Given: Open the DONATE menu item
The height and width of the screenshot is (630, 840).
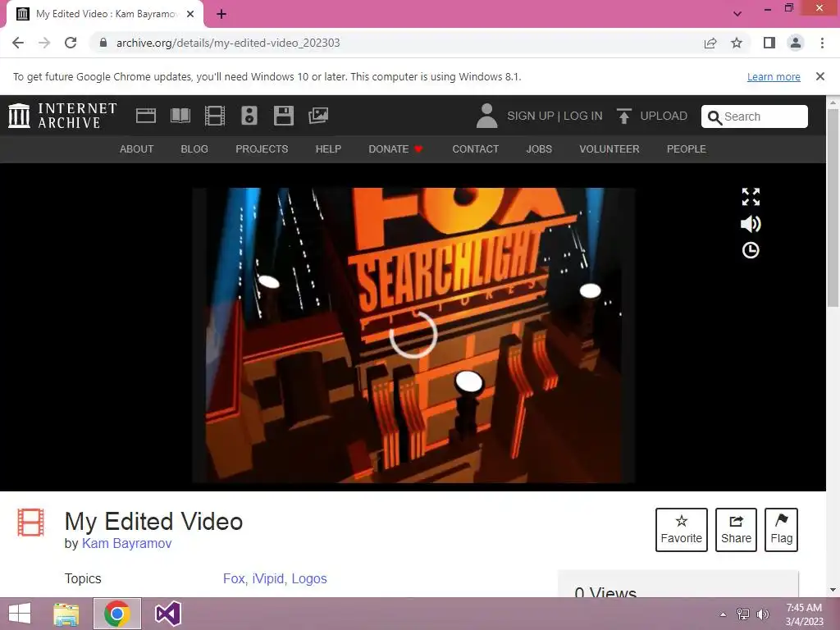Looking at the screenshot, I should (x=396, y=149).
